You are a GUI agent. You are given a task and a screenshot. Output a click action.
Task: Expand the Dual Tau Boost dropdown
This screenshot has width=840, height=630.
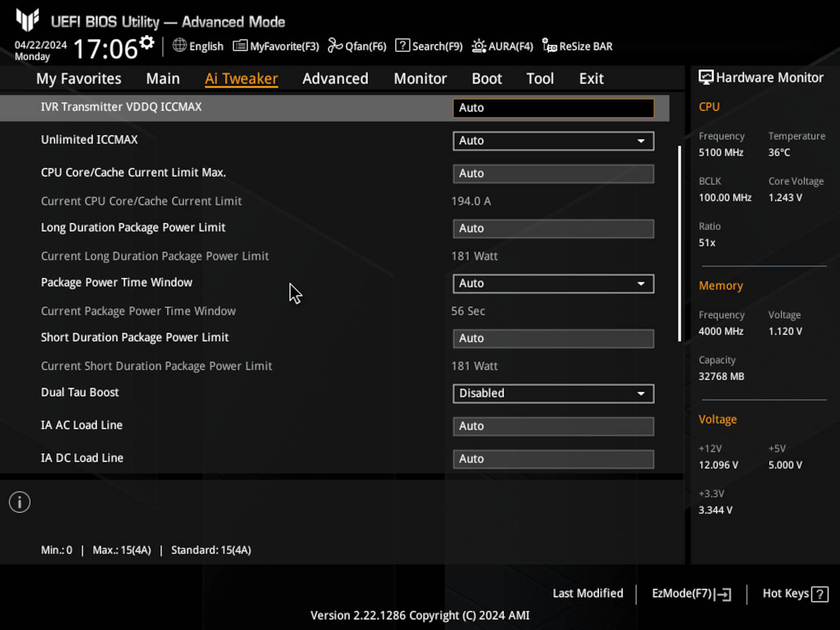553,393
